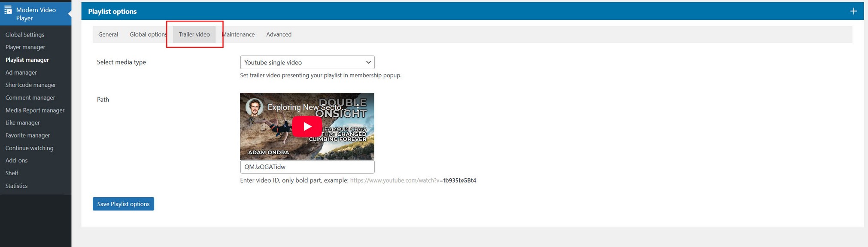Open the Advanced tab

click(279, 34)
